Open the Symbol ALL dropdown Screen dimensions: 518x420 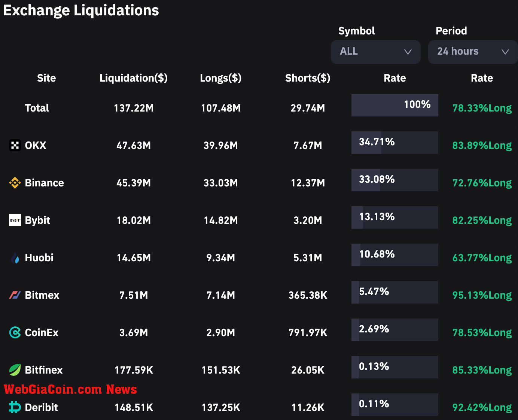tap(376, 52)
